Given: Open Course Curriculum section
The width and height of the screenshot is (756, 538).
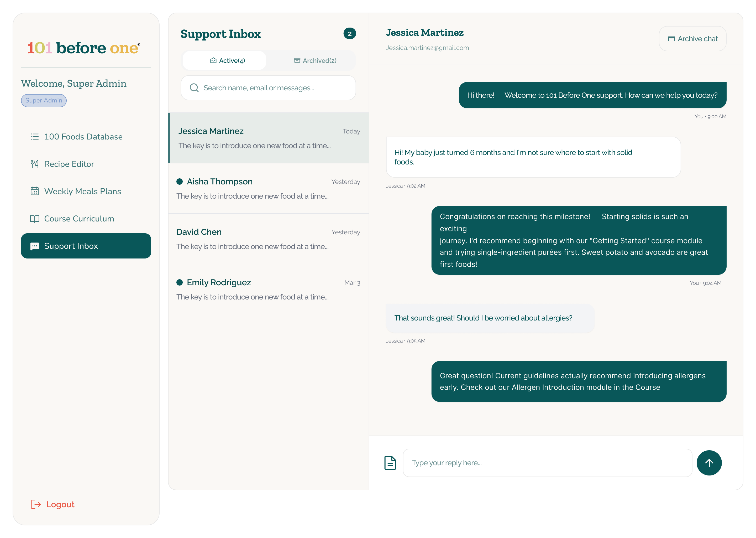Looking at the screenshot, I should 86,219.
